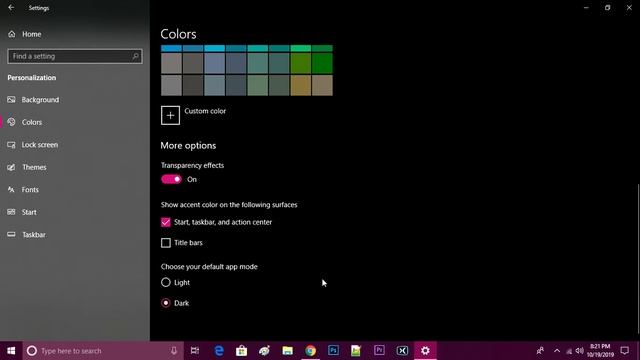Open the Action Center notifications icon
This screenshot has height=360, width=640.
[x=624, y=351]
